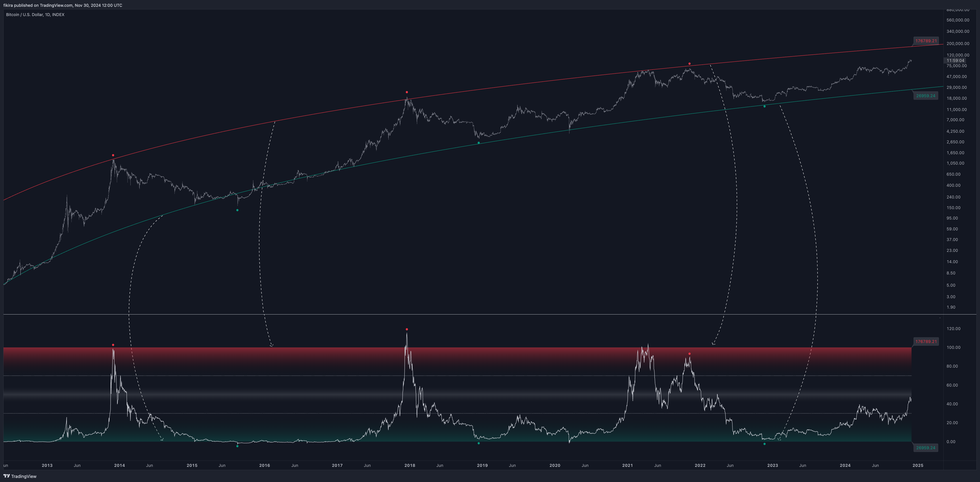The height and width of the screenshot is (482, 980).
Task: Click the 2023 label on the time axis
Action: pos(772,466)
